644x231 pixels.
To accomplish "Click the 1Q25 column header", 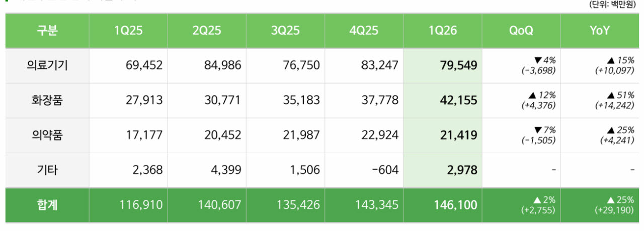I will tap(128, 31).
